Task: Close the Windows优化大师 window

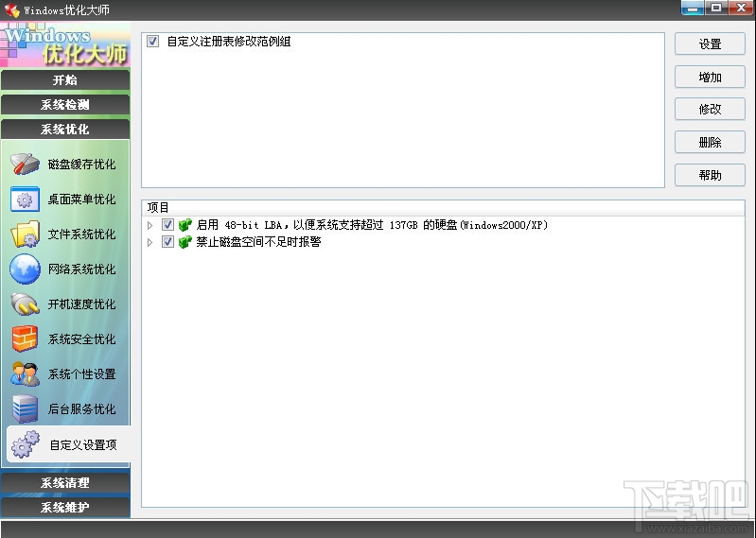Action: click(741, 8)
